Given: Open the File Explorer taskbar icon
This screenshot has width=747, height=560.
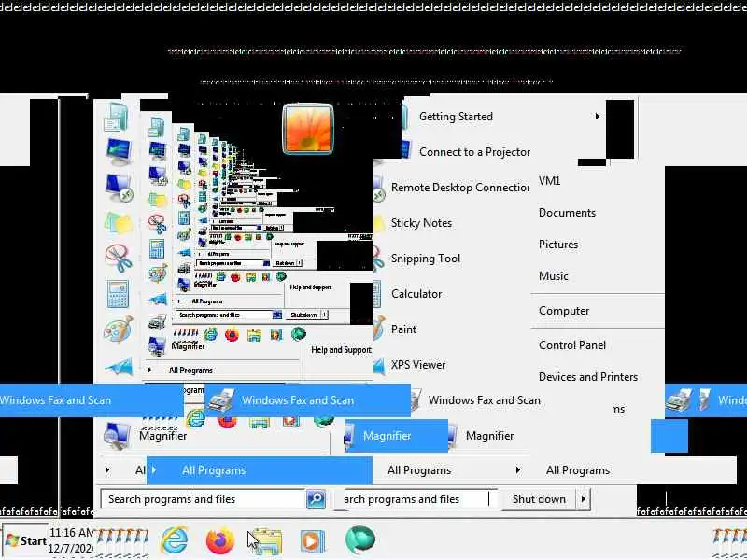Looking at the screenshot, I should 267,541.
